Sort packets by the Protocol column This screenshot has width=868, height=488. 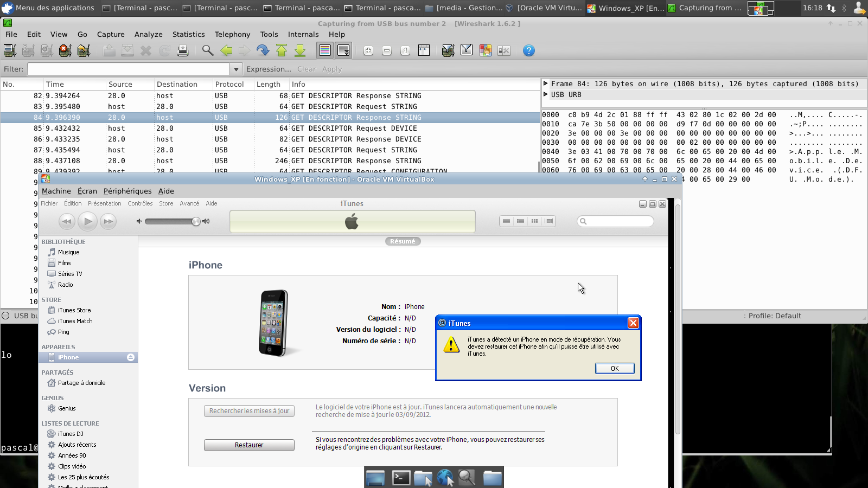point(229,84)
